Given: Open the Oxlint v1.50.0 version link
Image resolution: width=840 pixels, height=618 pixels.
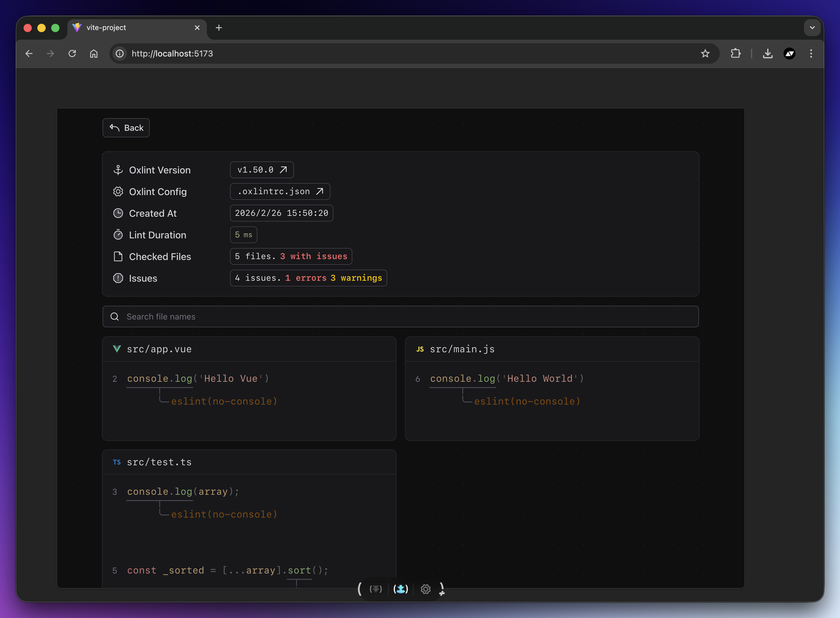Looking at the screenshot, I should pos(262,170).
